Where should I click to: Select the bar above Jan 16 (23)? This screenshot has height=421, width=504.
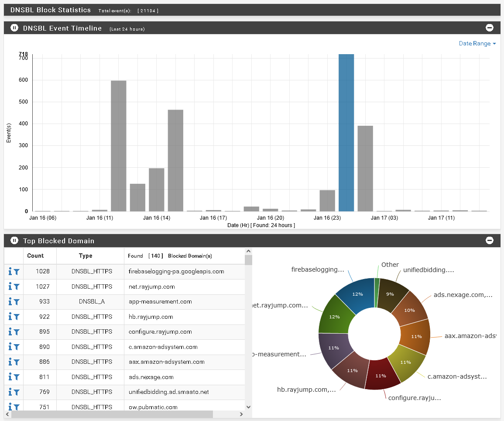coord(327,201)
